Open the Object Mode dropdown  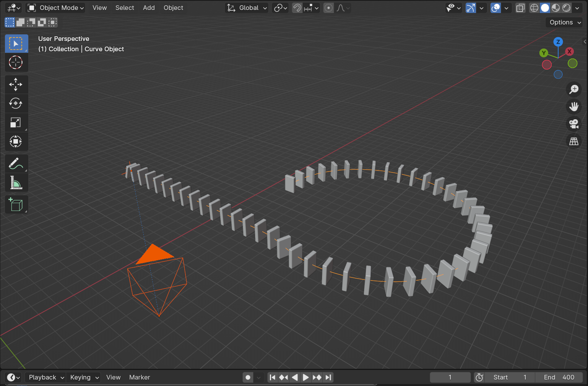click(56, 8)
